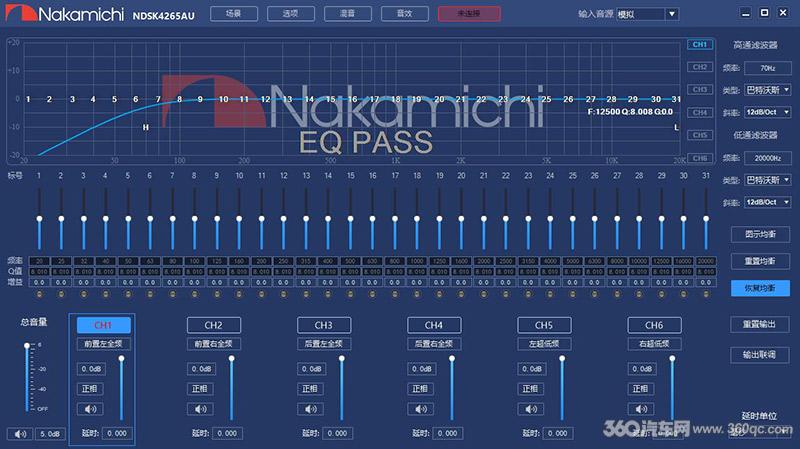Open low-pass filter type dropdown

point(768,180)
